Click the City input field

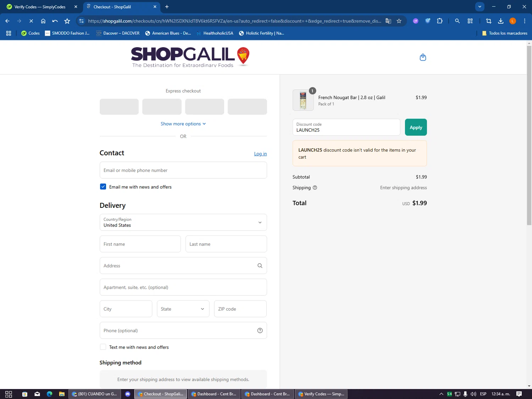[x=126, y=309]
